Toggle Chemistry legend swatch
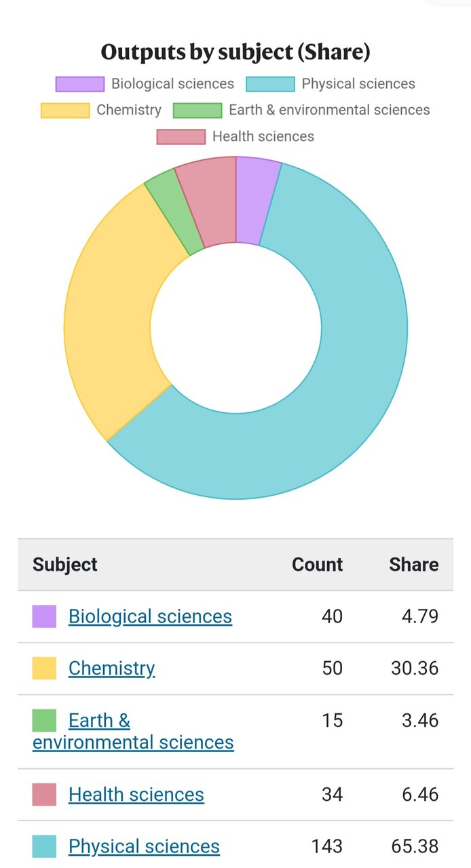The image size is (471, 868). [x=65, y=111]
